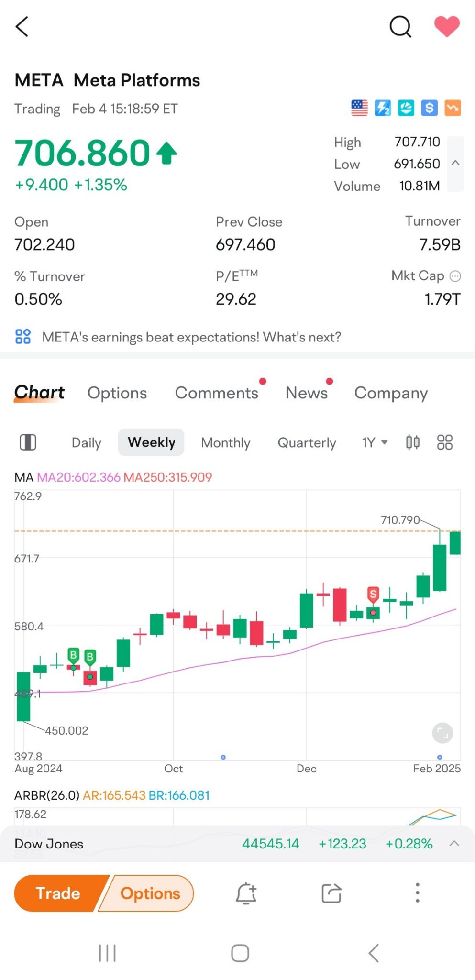Add a price alert with bell icon
Viewport: 475px width, 980px height.
(x=246, y=893)
